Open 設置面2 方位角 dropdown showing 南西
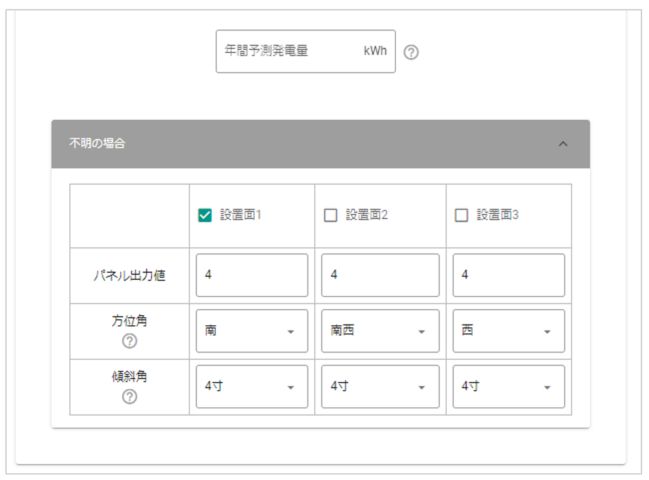Viewport: 649px width, 480px height. tap(380, 331)
